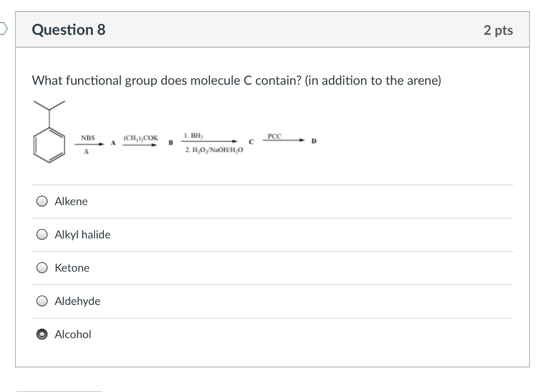The width and height of the screenshot is (537, 392).
Task: Select the Alkene answer radio button
Action: click(x=41, y=201)
